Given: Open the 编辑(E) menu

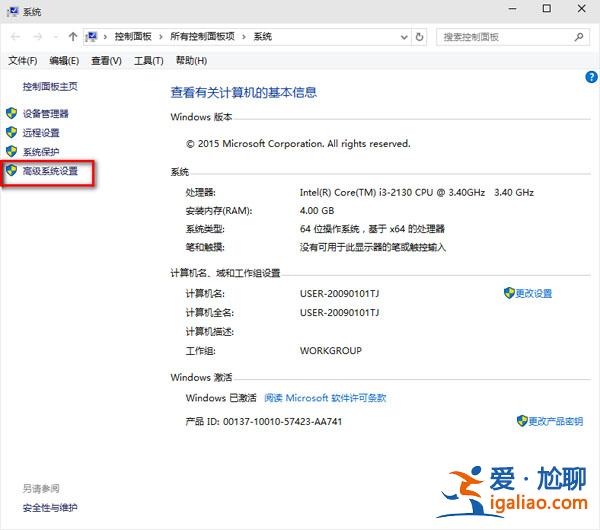Looking at the screenshot, I should pyautogui.click(x=64, y=60).
